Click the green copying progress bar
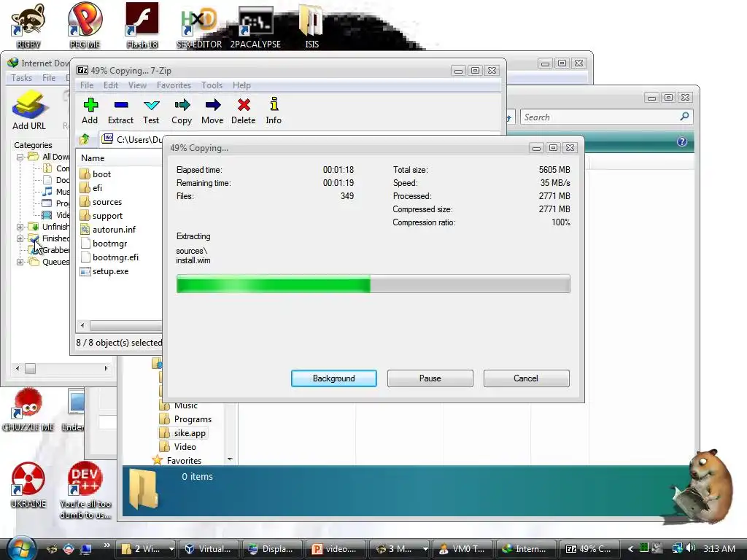The image size is (747, 560). click(x=373, y=284)
